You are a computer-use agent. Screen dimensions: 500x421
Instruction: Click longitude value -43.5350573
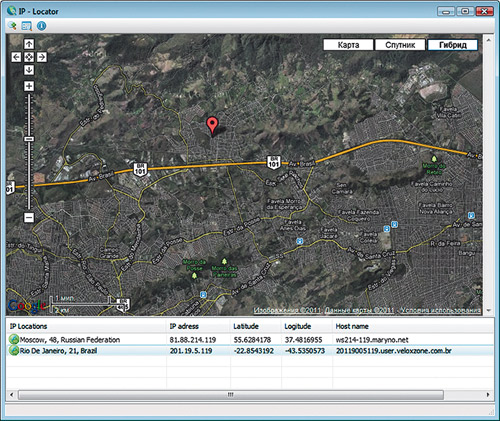coord(305,351)
